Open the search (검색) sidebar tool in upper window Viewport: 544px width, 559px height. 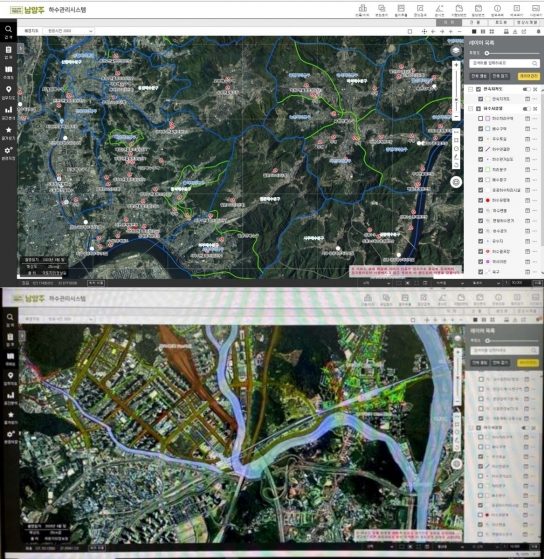8,31
